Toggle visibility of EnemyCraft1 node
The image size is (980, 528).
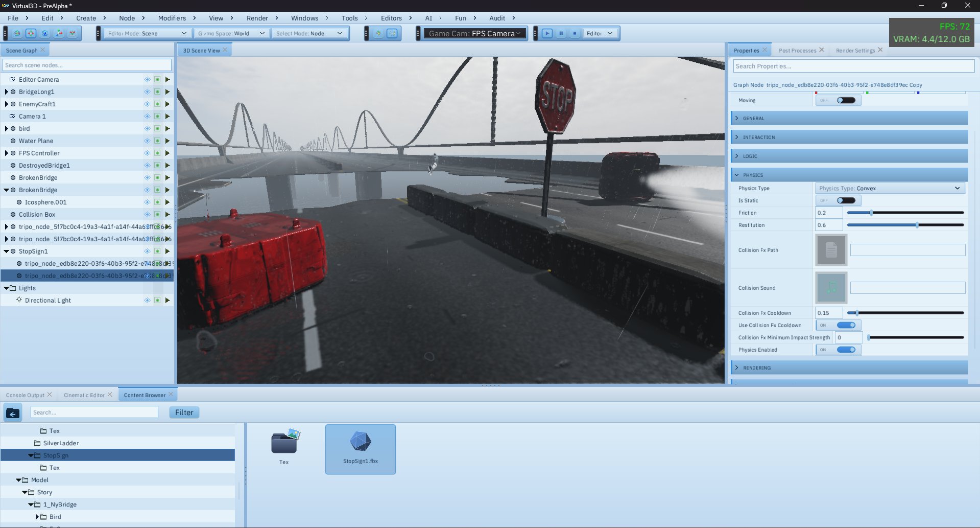click(147, 104)
